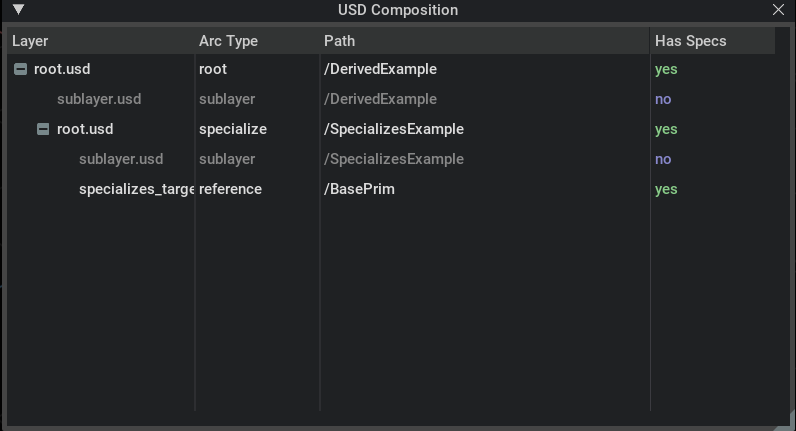Collapse the USD Composition panel triangle
This screenshot has width=796, height=431.
[18, 10]
